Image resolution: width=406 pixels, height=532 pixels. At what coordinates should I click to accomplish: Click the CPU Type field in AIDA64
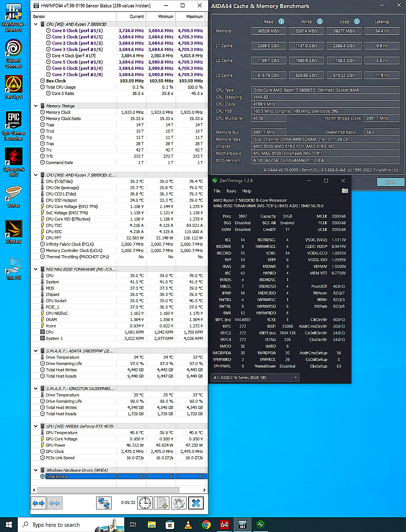click(x=325, y=90)
